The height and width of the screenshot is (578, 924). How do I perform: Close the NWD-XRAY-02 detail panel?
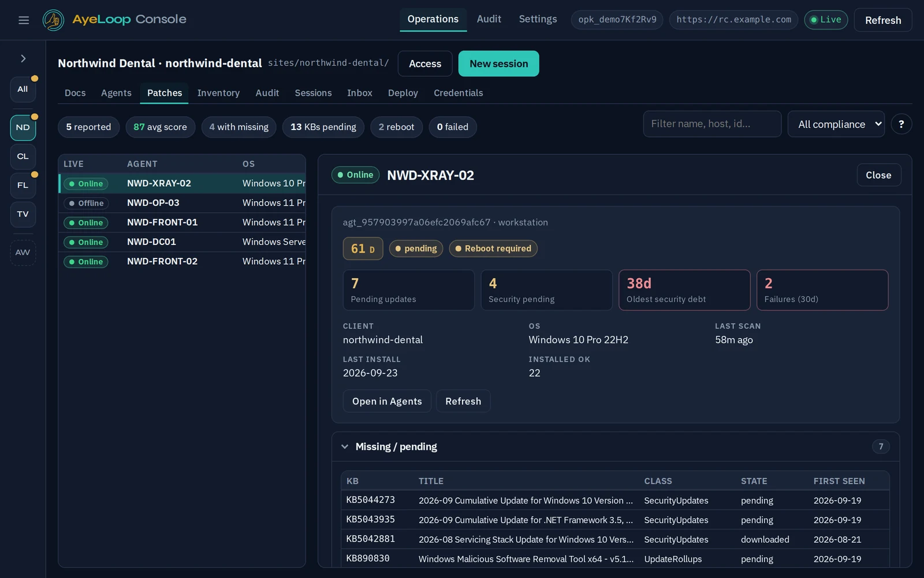click(x=878, y=175)
